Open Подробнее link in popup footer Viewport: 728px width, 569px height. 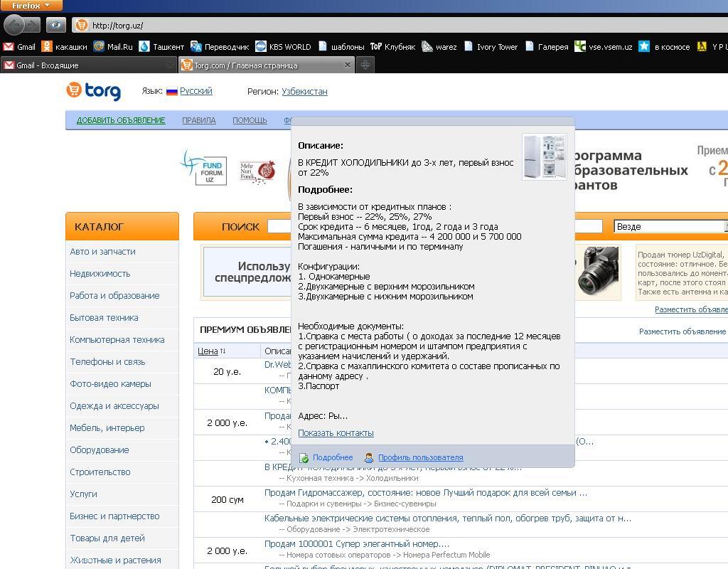pyautogui.click(x=333, y=457)
